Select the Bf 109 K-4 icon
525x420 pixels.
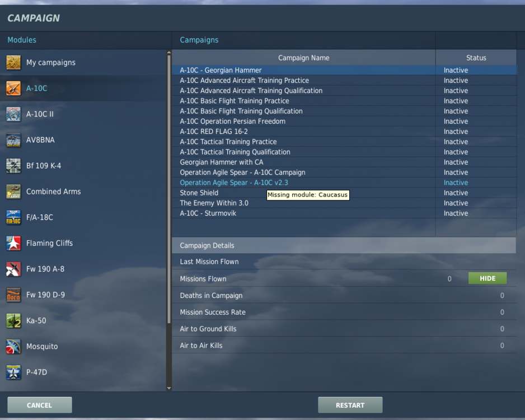pyautogui.click(x=13, y=166)
